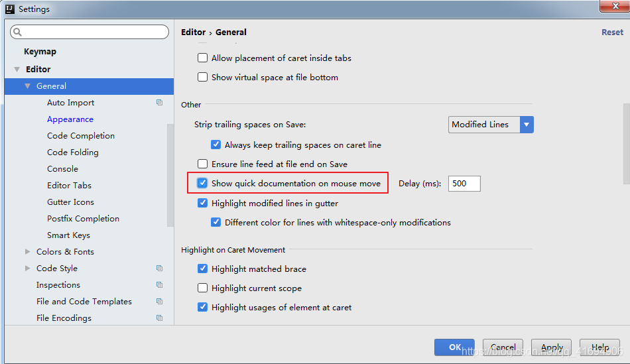The image size is (630, 364).
Task: Collapse the Editor tree node
Action: pyautogui.click(x=17, y=69)
